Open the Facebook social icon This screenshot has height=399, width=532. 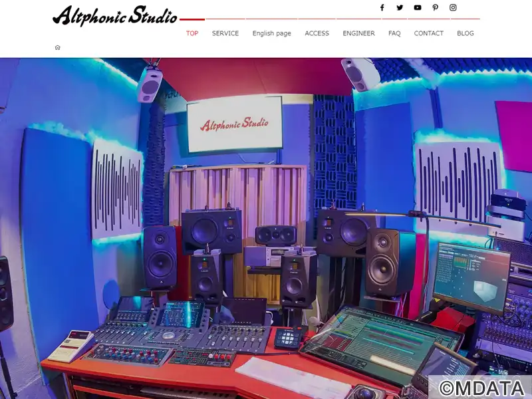tap(382, 7)
